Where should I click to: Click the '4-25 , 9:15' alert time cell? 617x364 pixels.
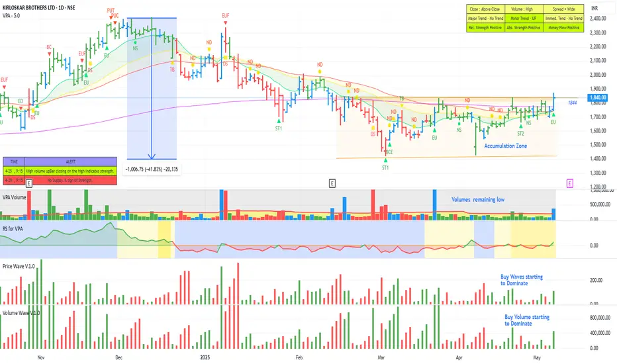pos(14,171)
